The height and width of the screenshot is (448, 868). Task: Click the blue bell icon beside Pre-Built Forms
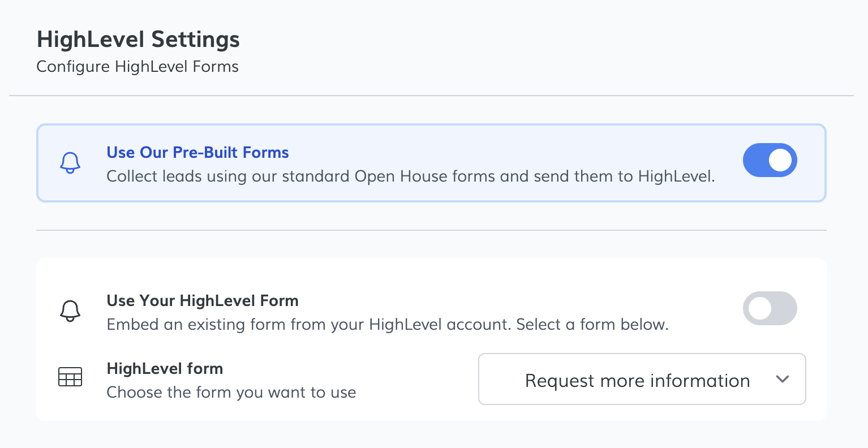tap(70, 163)
